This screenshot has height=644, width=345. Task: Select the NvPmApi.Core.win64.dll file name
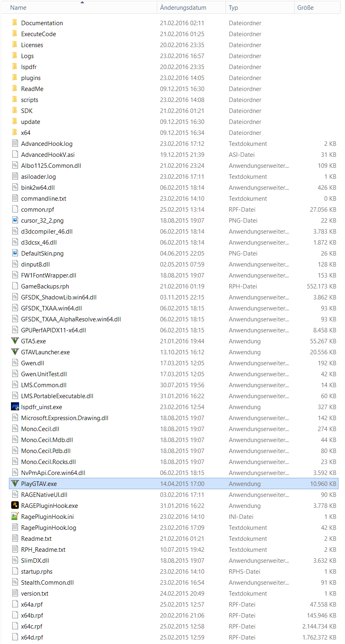[53, 473]
